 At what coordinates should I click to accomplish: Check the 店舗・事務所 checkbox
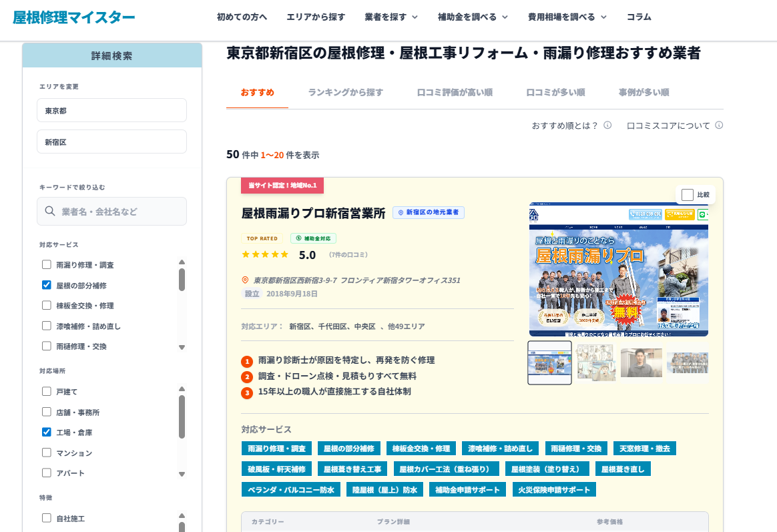(47, 412)
